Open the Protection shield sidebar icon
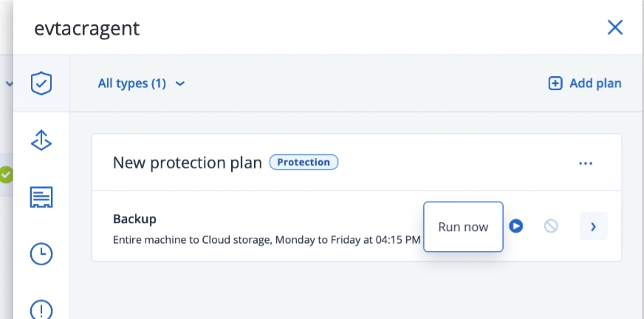The width and height of the screenshot is (644, 319). (41, 83)
